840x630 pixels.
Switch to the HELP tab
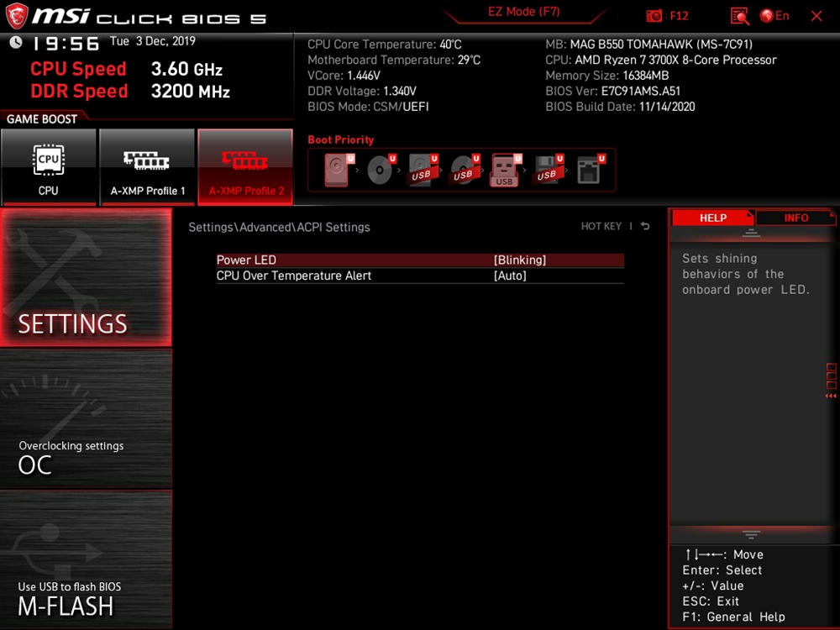[x=713, y=218]
